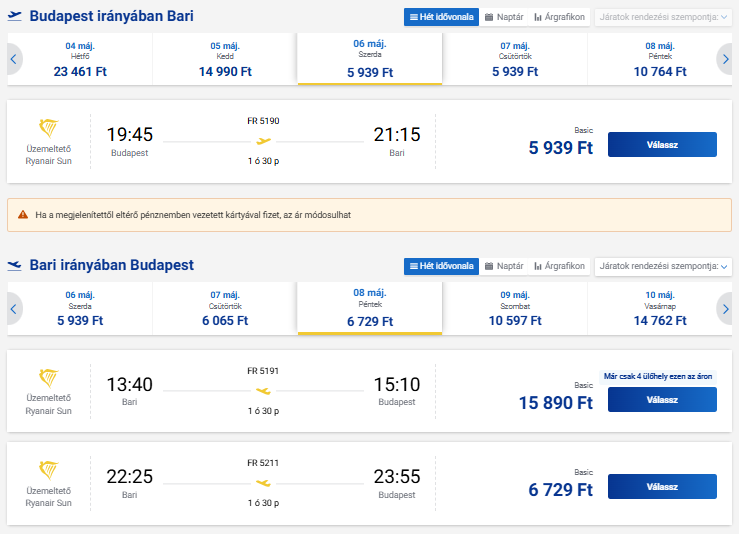Switch outbound view to Árgrafikon
Image resolution: width=739 pixels, height=534 pixels.
click(x=559, y=17)
